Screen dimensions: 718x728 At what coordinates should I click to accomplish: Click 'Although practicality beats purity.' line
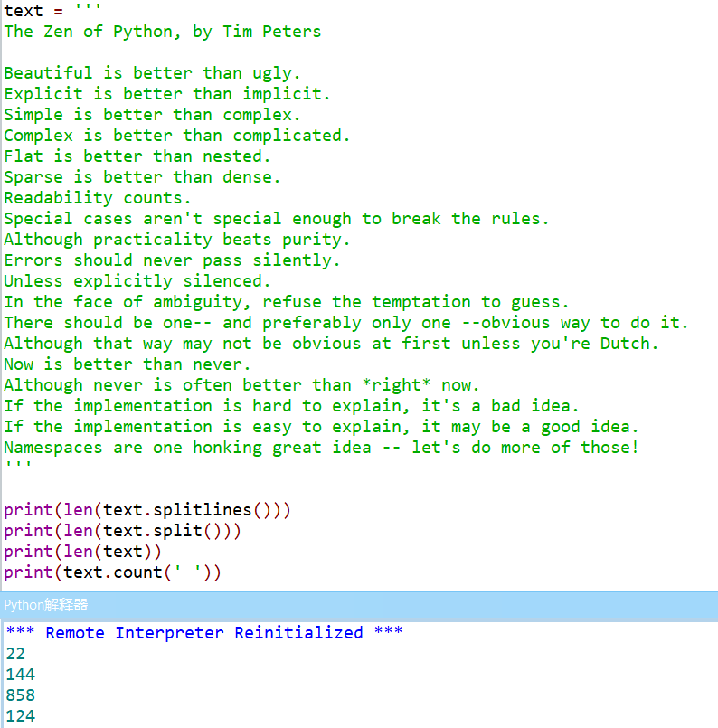point(177,240)
